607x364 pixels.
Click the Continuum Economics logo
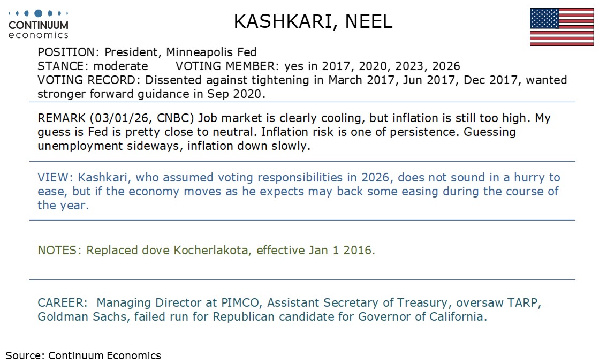38,25
